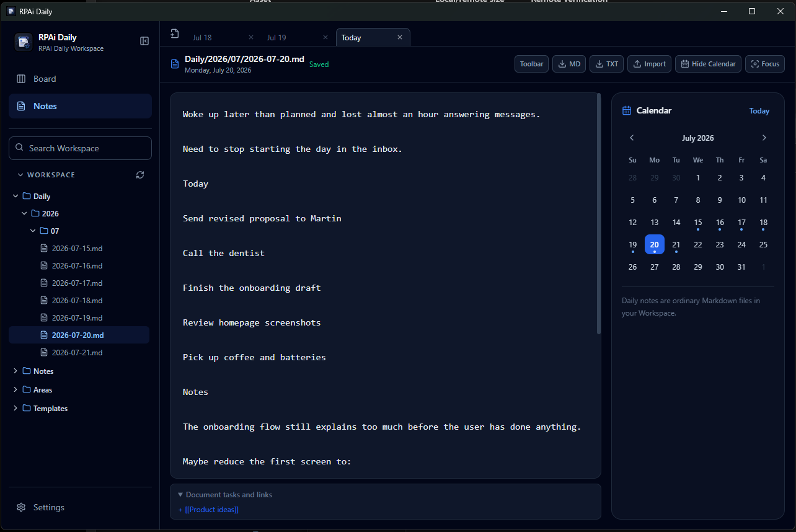796x532 pixels.
Task: Click 'Review homepage screenshots' line
Action: point(252,322)
